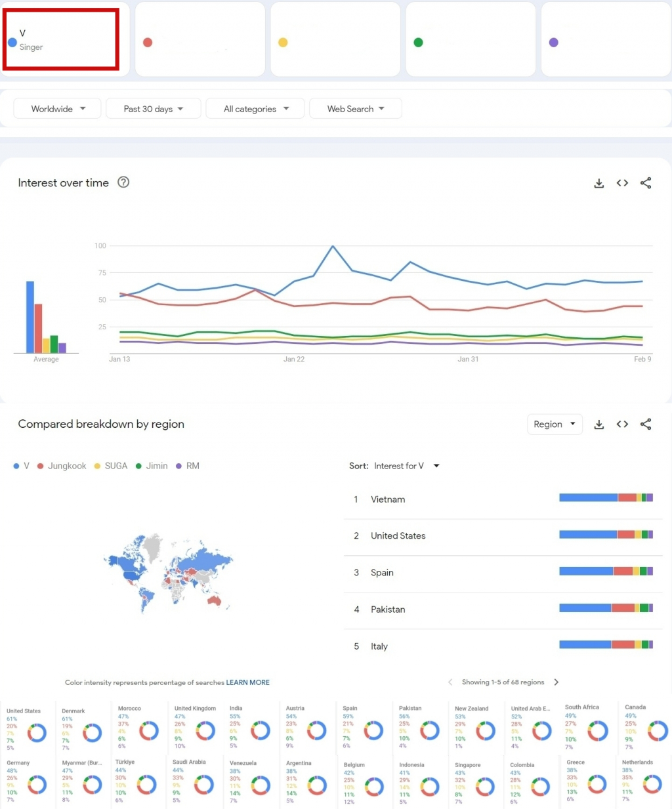
Task: Go to previous page of regions
Action: point(450,682)
